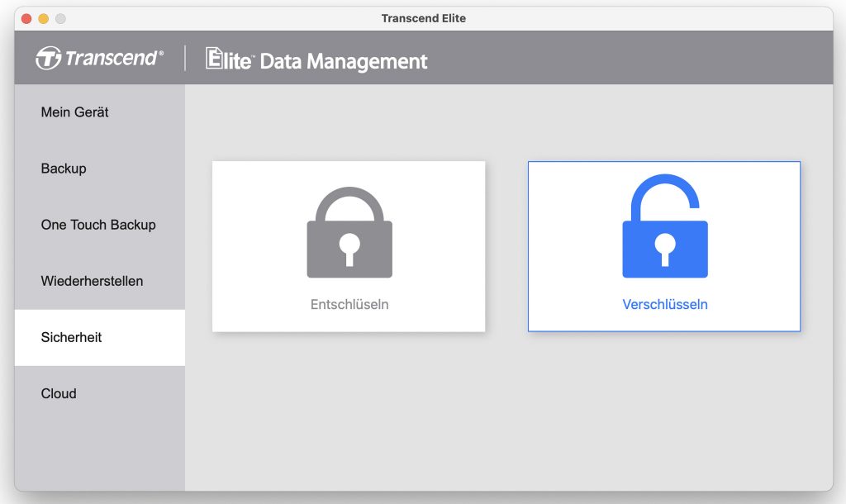This screenshot has width=846, height=504.
Task: Switch to One Touch Backup
Action: [x=100, y=225]
